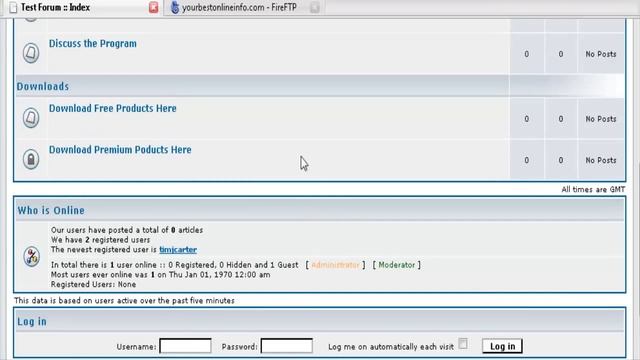This screenshot has height=360, width=640.
Task: Focus the Password input field
Action: tap(287, 346)
